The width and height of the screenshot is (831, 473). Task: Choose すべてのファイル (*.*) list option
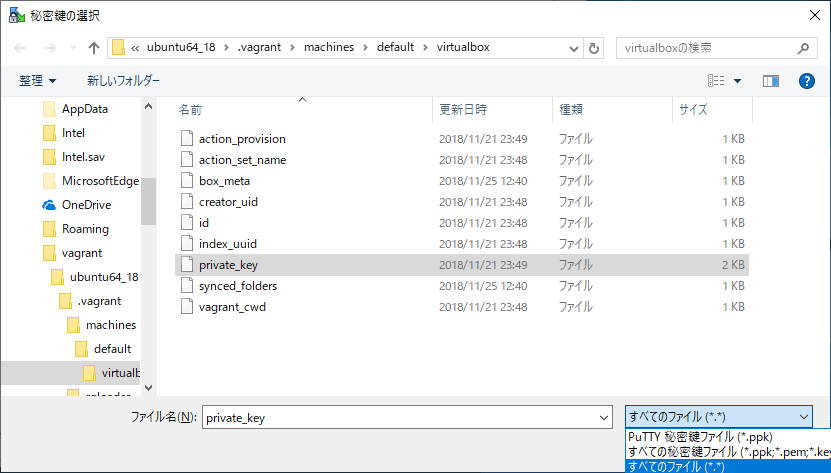(728, 466)
